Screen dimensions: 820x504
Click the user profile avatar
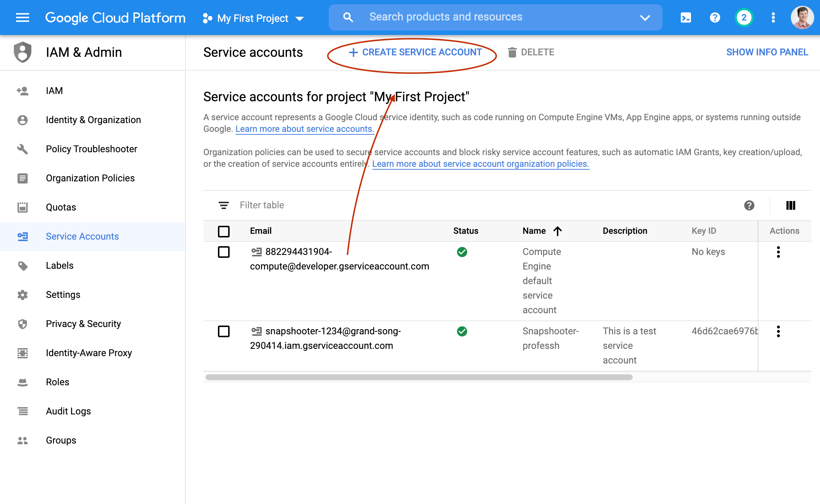coord(802,17)
